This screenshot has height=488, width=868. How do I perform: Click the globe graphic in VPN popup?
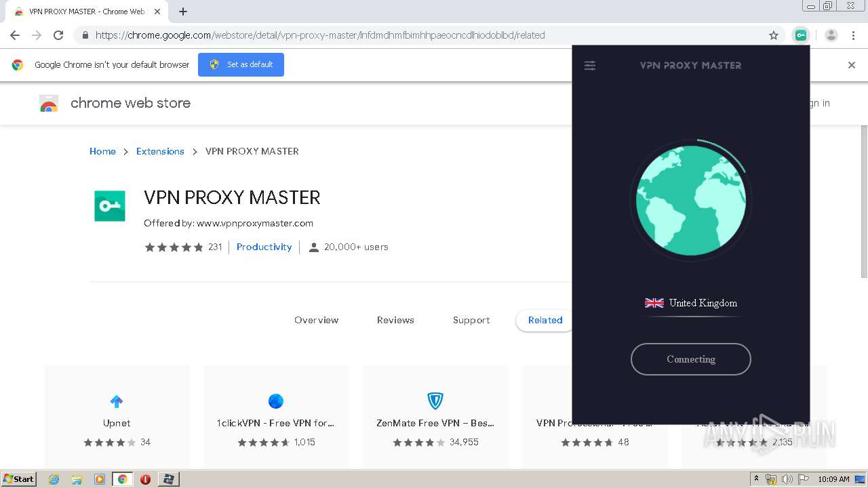click(x=690, y=201)
